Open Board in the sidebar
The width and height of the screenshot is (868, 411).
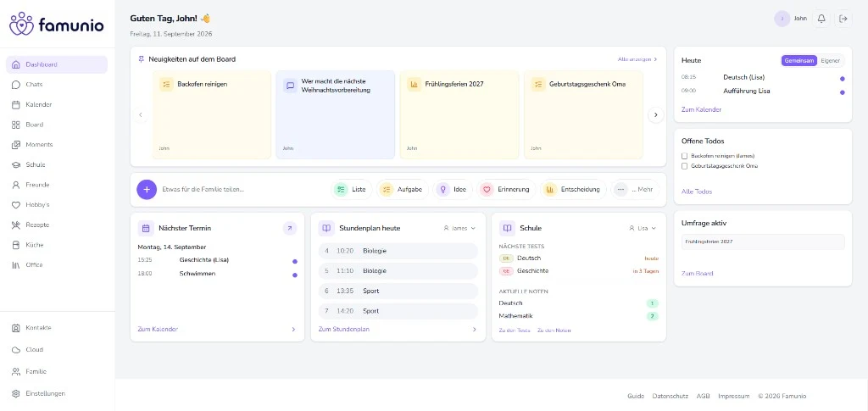tap(57, 125)
